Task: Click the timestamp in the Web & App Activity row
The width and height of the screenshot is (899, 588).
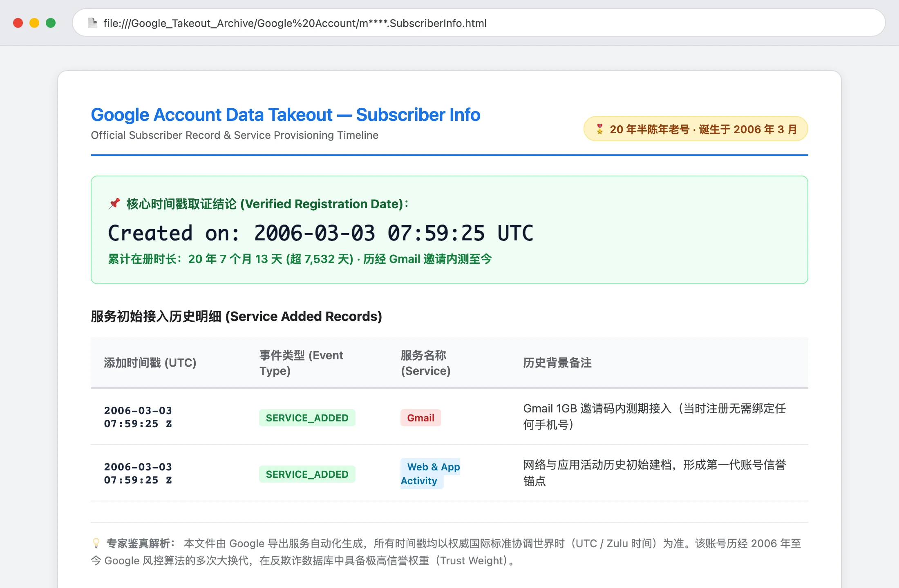Action: coord(138,473)
